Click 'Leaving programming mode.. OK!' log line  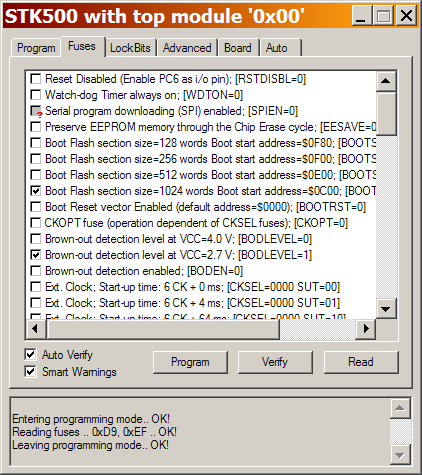[x=90, y=445]
